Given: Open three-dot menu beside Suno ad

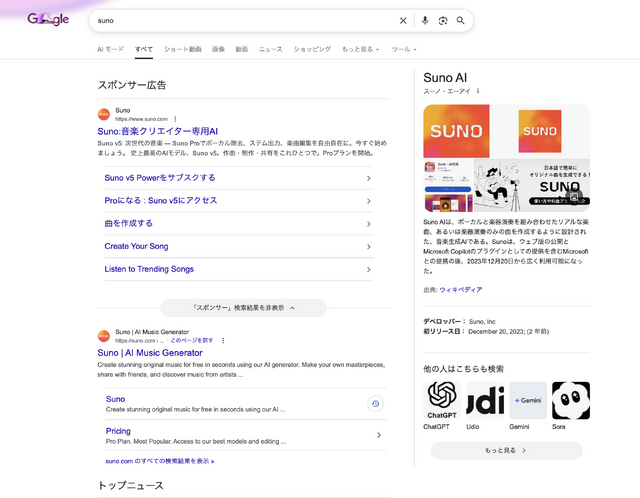Looking at the screenshot, I should coord(176,119).
